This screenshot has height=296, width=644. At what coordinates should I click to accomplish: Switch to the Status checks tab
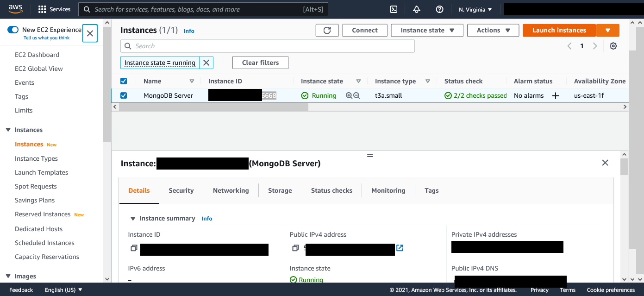pos(331,190)
